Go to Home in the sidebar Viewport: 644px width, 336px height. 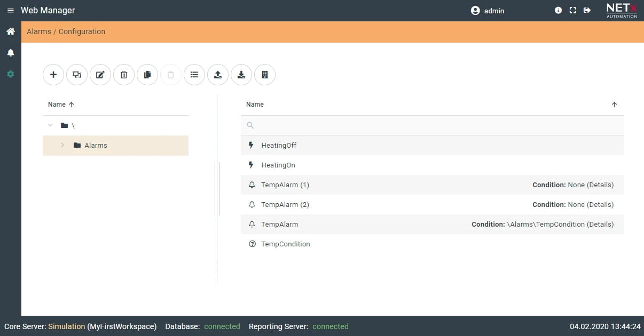[x=11, y=31]
